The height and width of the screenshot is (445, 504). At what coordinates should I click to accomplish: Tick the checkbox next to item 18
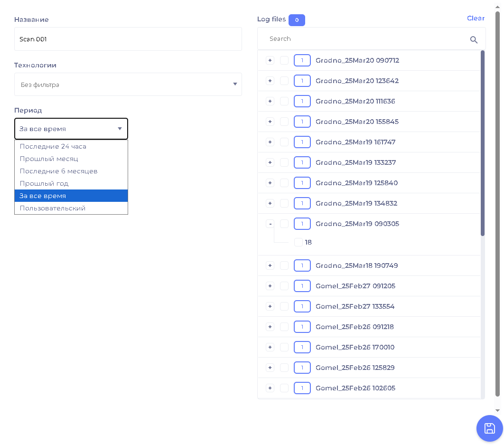pos(298,242)
